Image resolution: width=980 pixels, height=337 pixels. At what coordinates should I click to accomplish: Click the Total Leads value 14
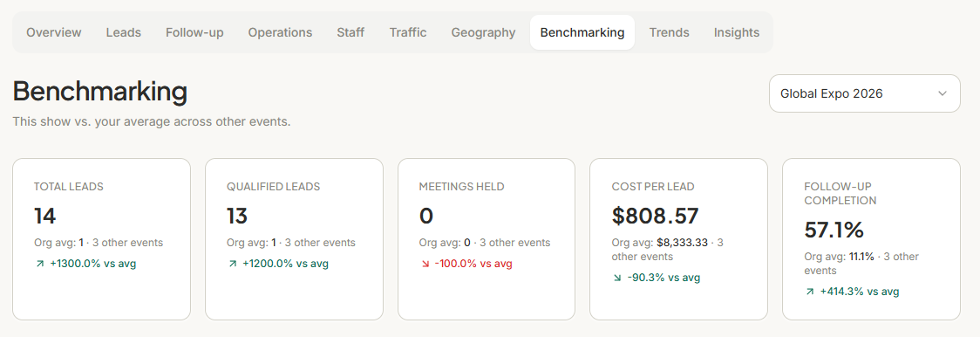tap(45, 217)
